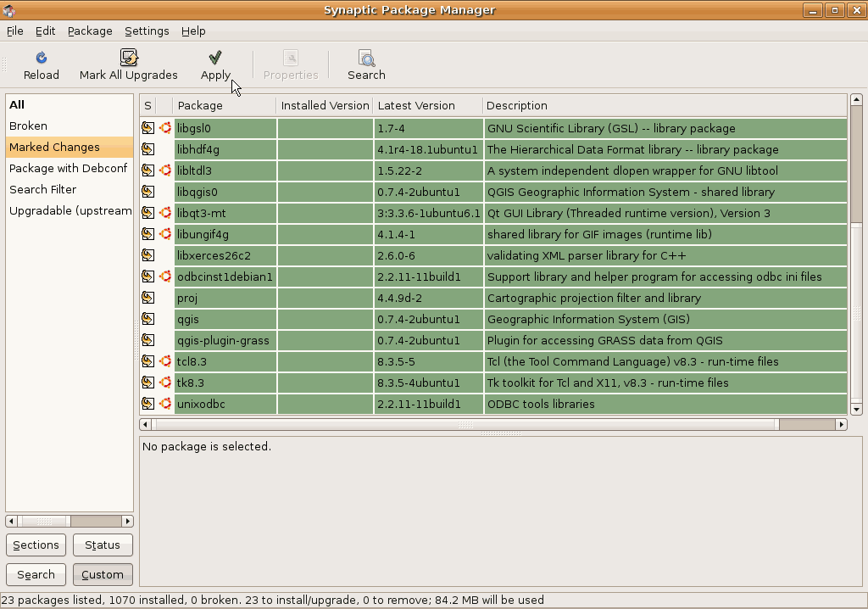
Task: Click Ubuntu supported logo beside libgsl0
Action: coord(165,128)
